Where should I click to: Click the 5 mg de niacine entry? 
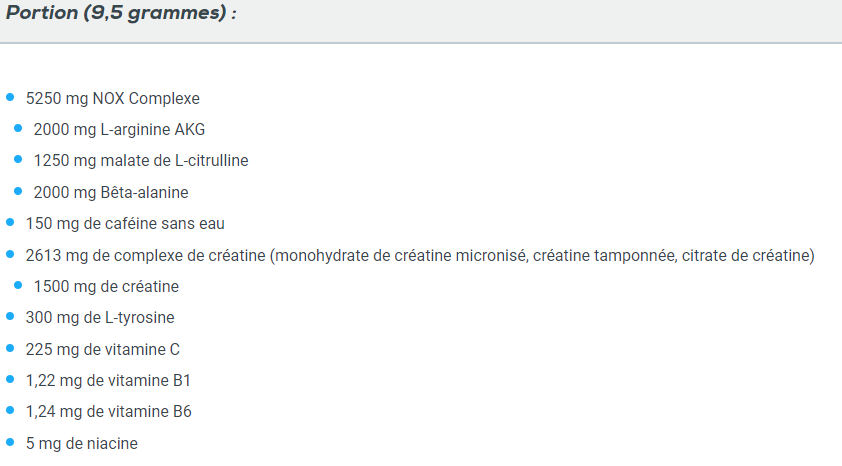click(82, 443)
